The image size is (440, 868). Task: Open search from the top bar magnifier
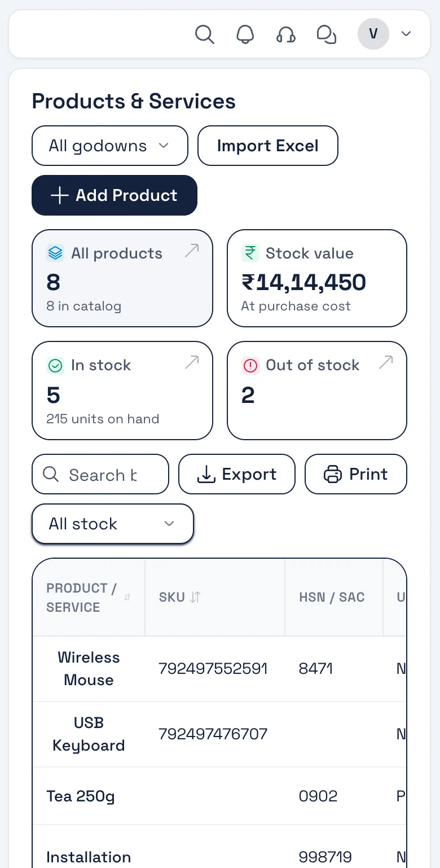[205, 34]
